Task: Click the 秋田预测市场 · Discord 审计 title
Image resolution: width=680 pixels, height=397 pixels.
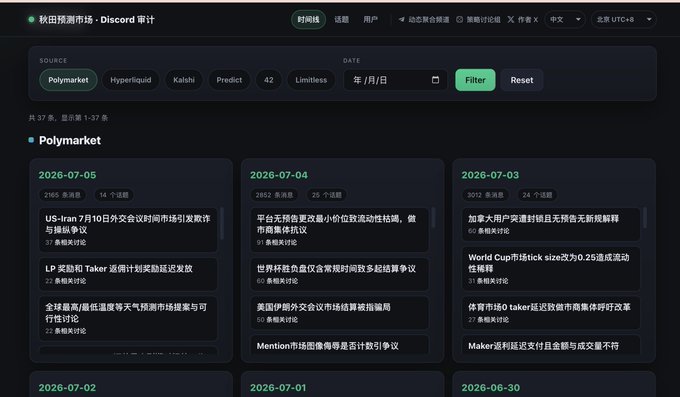Action: pyautogui.click(x=97, y=20)
